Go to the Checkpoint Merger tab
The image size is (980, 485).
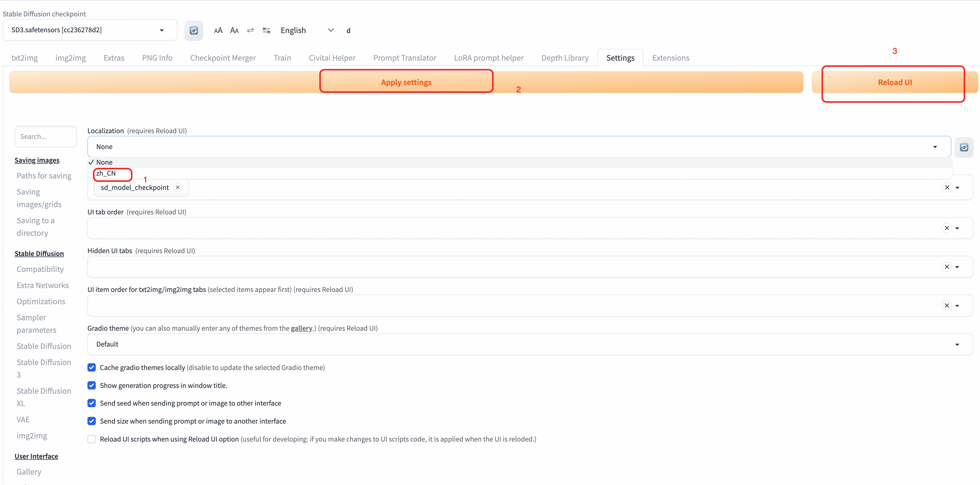223,58
